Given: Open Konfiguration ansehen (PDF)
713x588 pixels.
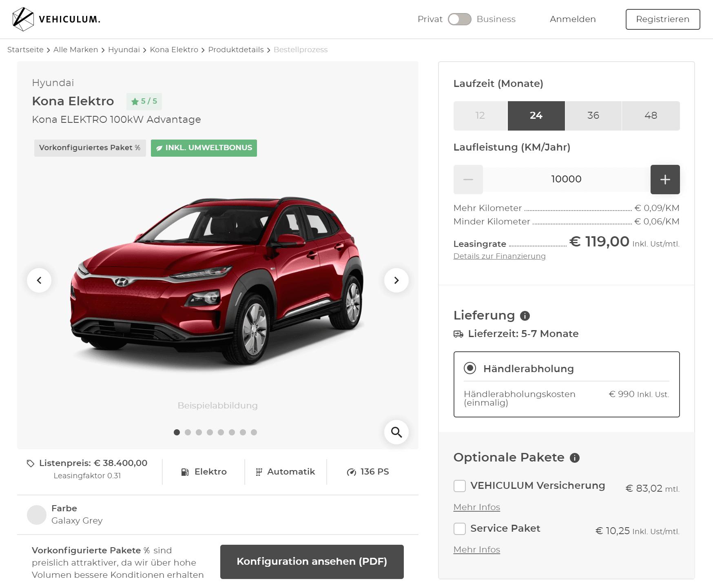Looking at the screenshot, I should pyautogui.click(x=312, y=562).
